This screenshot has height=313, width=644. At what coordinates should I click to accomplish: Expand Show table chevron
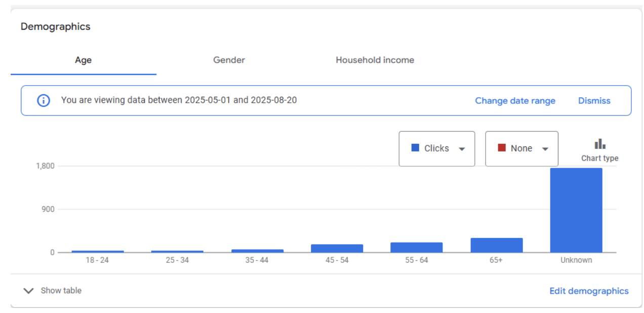click(x=29, y=291)
